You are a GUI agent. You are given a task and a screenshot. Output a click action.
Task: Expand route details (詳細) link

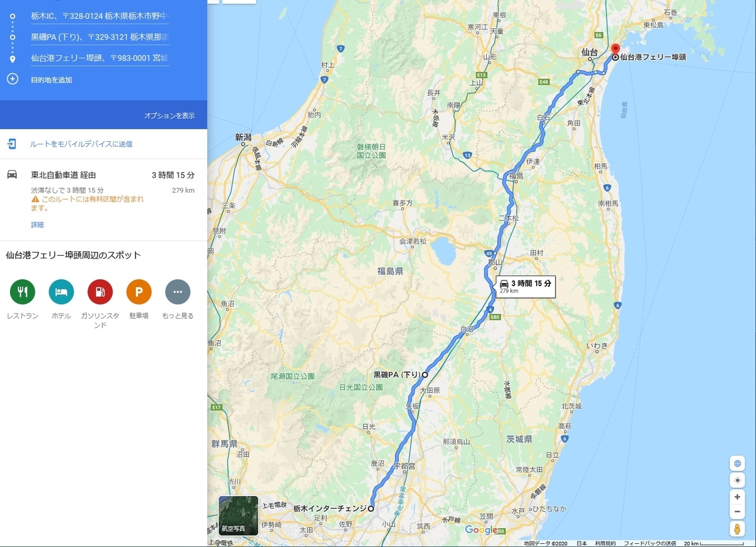click(37, 225)
